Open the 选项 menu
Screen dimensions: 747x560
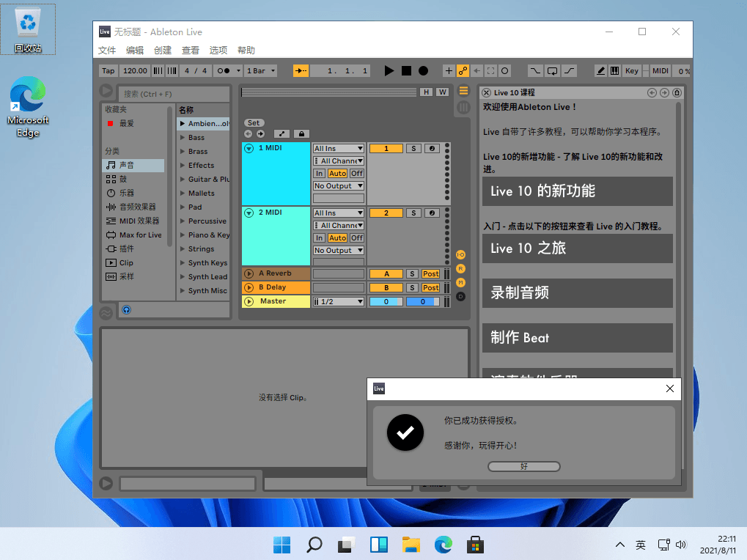point(218,50)
